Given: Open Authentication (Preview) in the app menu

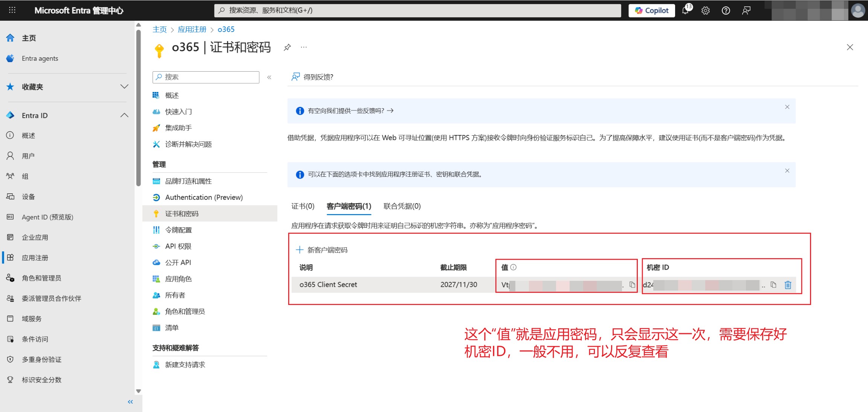Looking at the screenshot, I should pyautogui.click(x=203, y=198).
